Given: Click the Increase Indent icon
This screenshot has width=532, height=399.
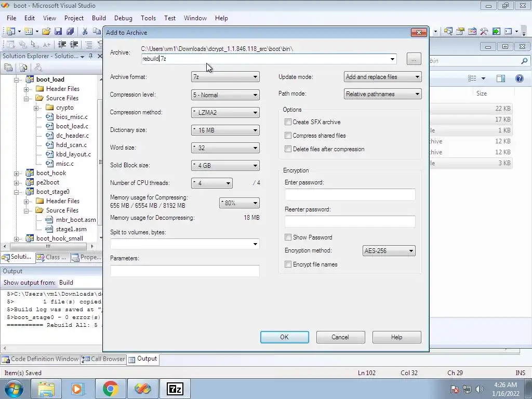Looking at the screenshot, I should [x=74, y=45].
